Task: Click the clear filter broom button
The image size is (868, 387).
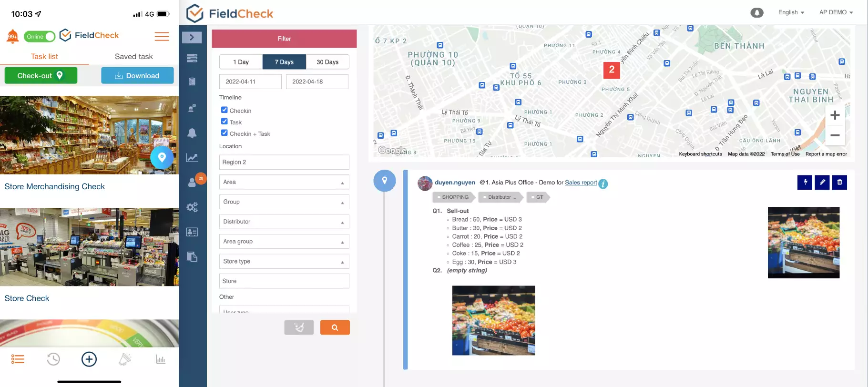Action: point(299,327)
